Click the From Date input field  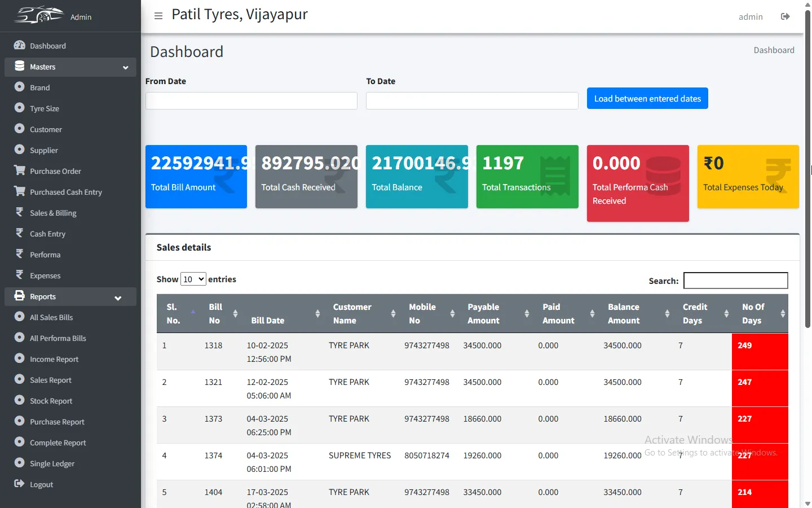[251, 100]
